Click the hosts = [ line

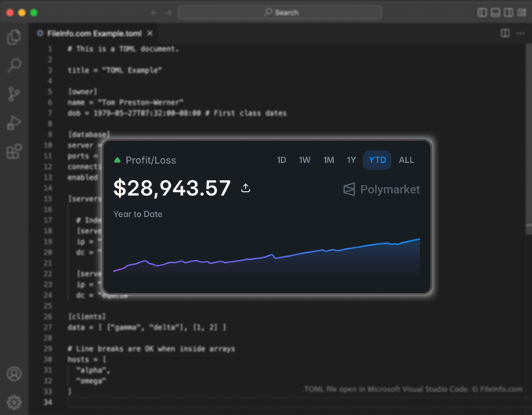pos(87,359)
